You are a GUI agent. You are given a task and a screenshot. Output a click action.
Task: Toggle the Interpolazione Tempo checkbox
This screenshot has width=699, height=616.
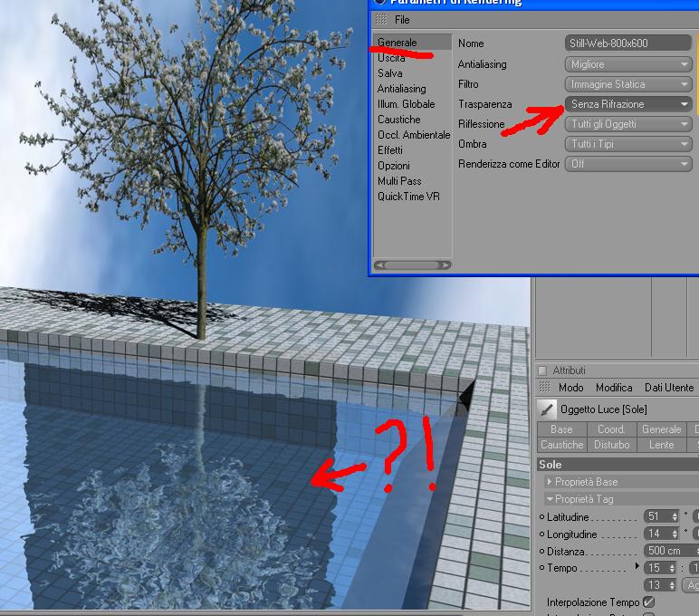[649, 602]
